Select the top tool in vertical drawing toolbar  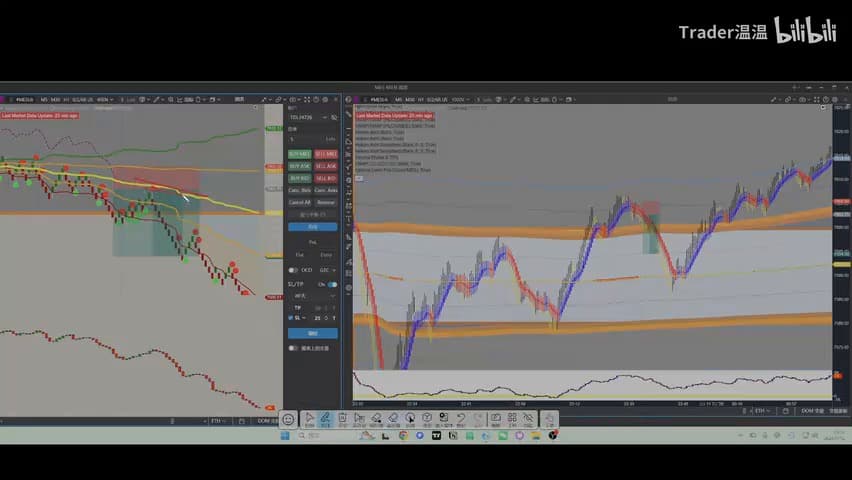coord(348,114)
